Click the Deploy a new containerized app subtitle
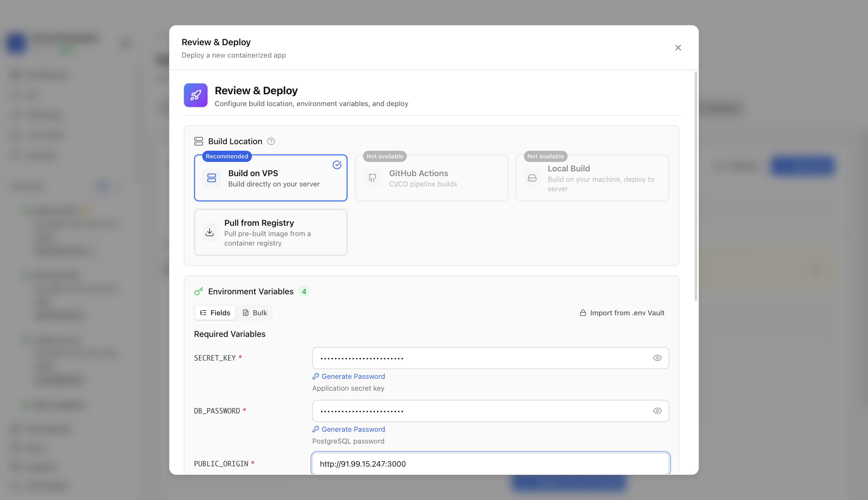The height and width of the screenshot is (500, 868). (x=234, y=55)
